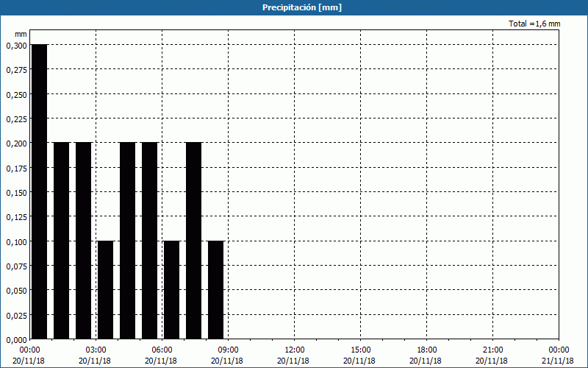Click the 21:00 time label
Viewport: 588px width, 368px height.
click(x=492, y=350)
